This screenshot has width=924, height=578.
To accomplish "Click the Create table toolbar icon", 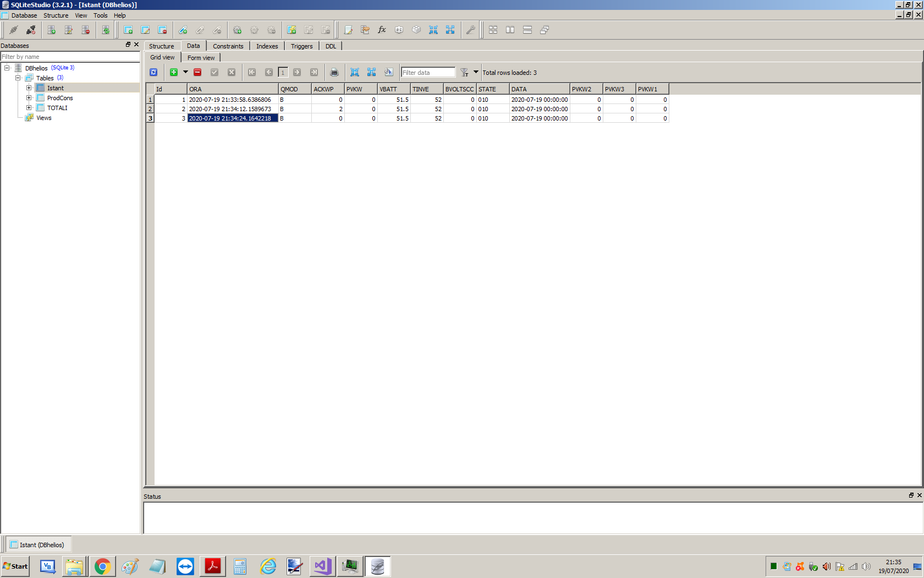I will pyautogui.click(x=128, y=30).
